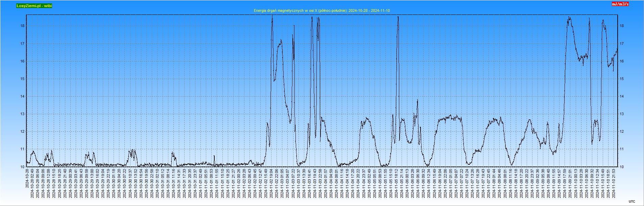Image resolution: width=644 pixels, height=206 pixels.
Task: Select the 2024-11-02 19:04 time label
Action: (271, 183)
